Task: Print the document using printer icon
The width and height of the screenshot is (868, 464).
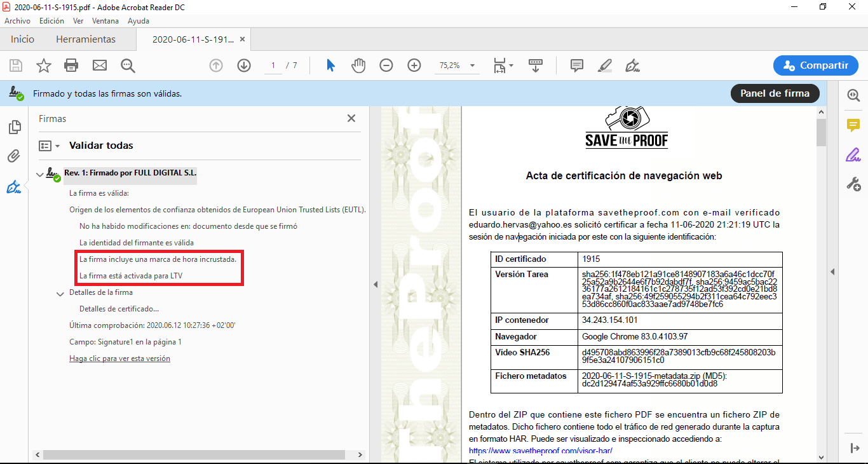Action: coord(71,65)
